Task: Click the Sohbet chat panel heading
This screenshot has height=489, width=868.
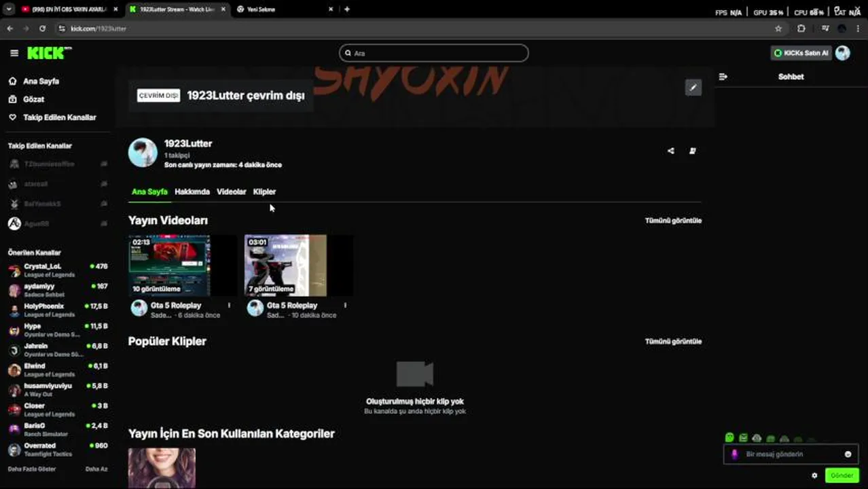Action: click(791, 77)
